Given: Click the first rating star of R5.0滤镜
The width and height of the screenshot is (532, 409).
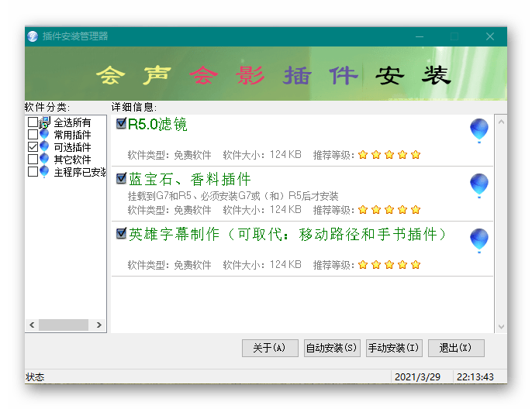Looking at the screenshot, I should click(x=363, y=155).
